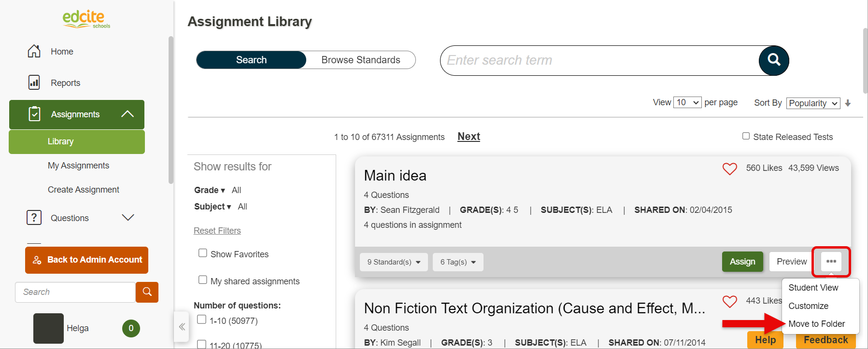The image size is (868, 349).
Task: Click the magnifier search button in library
Action: 774,60
